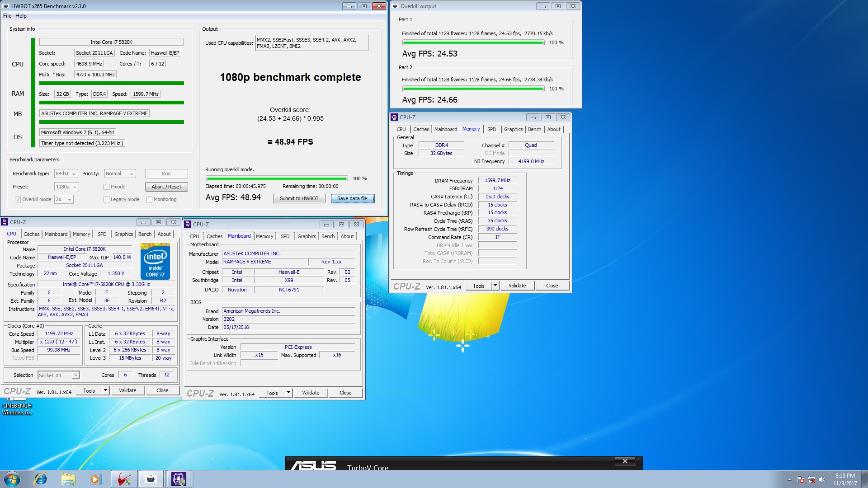
Task: Open Windows Explorer folder icon in taskbar
Action: [x=68, y=479]
